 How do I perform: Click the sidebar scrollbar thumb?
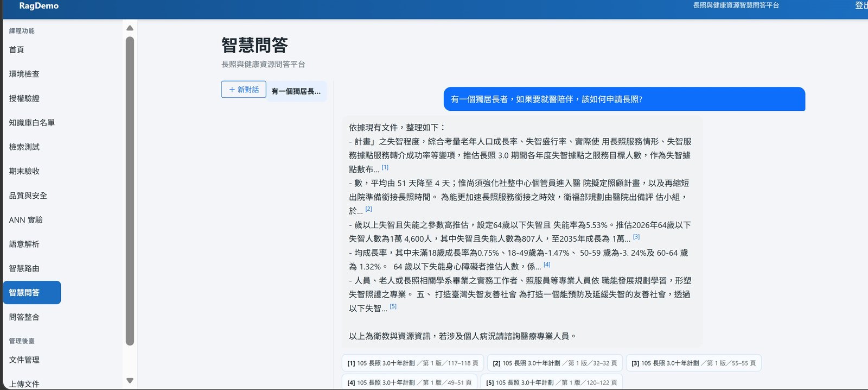click(130, 191)
